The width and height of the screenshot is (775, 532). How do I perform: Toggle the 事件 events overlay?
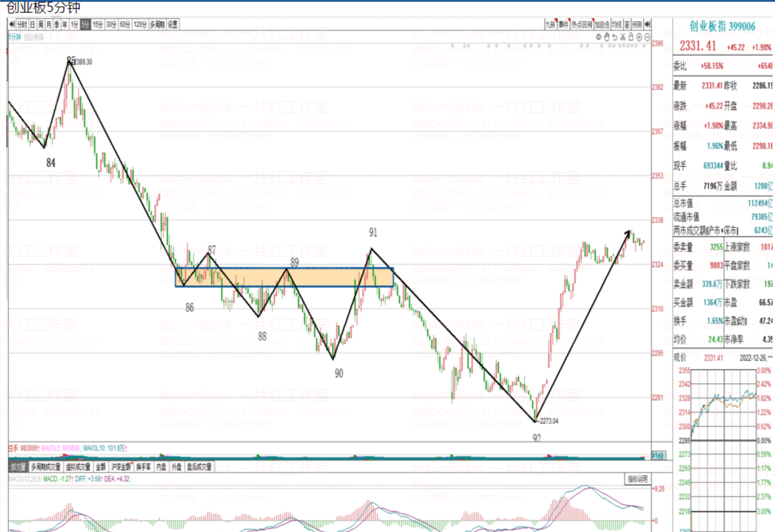[x=563, y=24]
